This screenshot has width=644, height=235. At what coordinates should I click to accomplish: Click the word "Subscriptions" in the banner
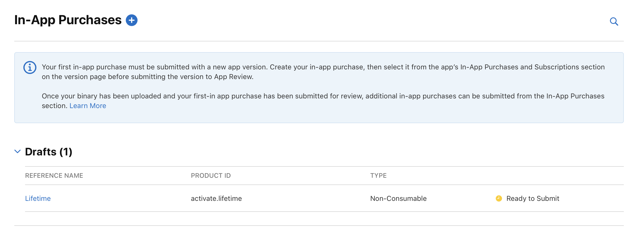(x=556, y=67)
